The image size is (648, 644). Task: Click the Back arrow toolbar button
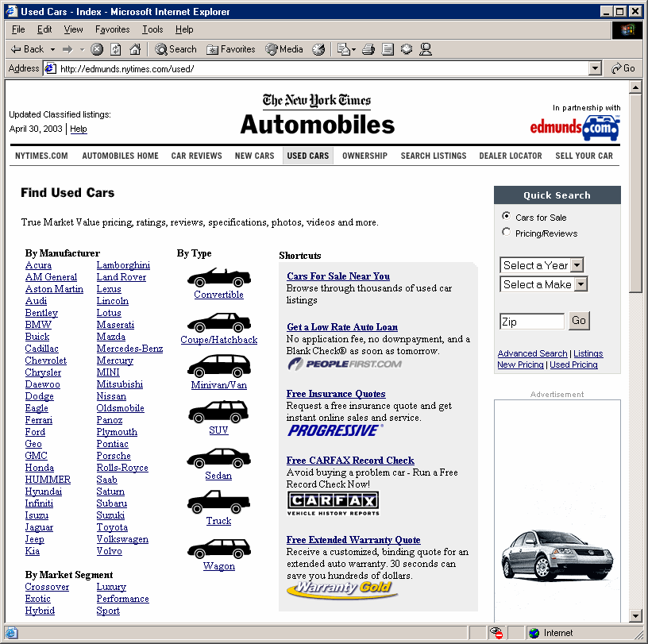click(27, 49)
